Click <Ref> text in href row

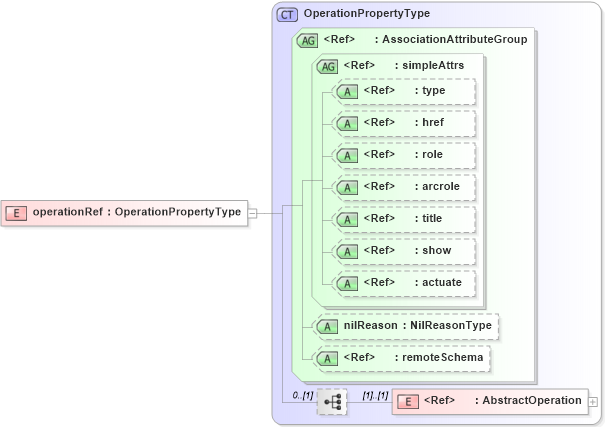pos(379,122)
